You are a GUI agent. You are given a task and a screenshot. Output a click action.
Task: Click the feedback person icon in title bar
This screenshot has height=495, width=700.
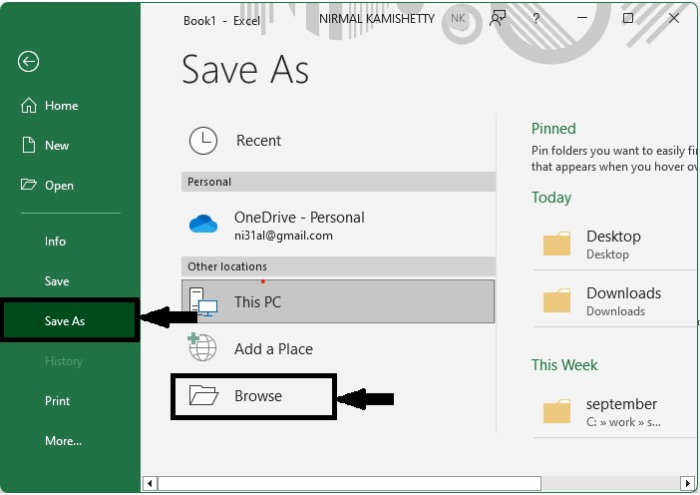tap(497, 18)
